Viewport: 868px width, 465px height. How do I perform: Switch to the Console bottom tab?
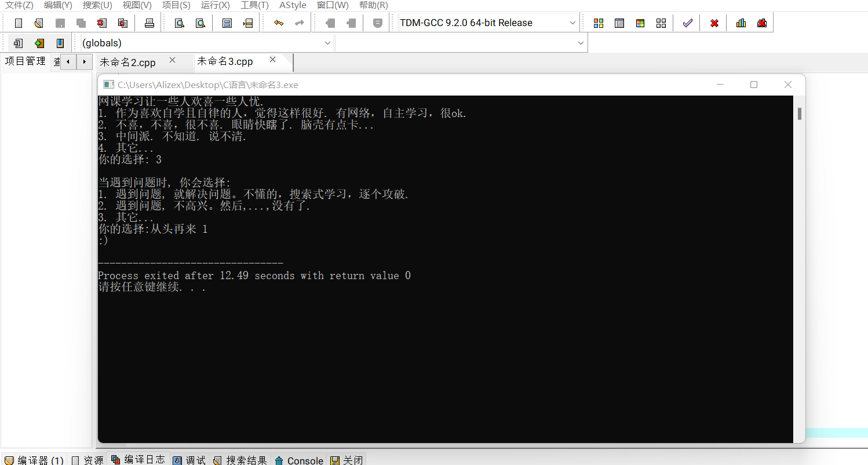coord(299,460)
